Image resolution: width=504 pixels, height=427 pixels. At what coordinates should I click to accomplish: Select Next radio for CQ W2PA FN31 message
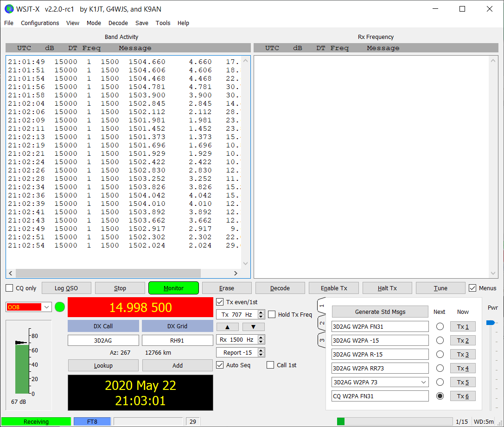coord(440,396)
